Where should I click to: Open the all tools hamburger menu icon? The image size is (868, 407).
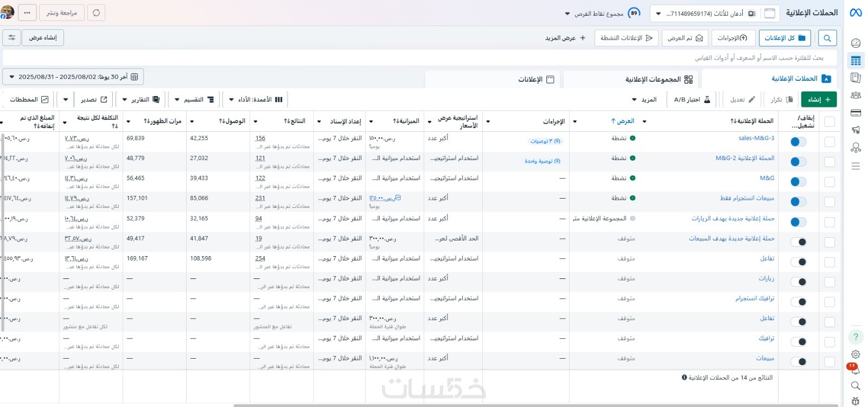pos(856,166)
